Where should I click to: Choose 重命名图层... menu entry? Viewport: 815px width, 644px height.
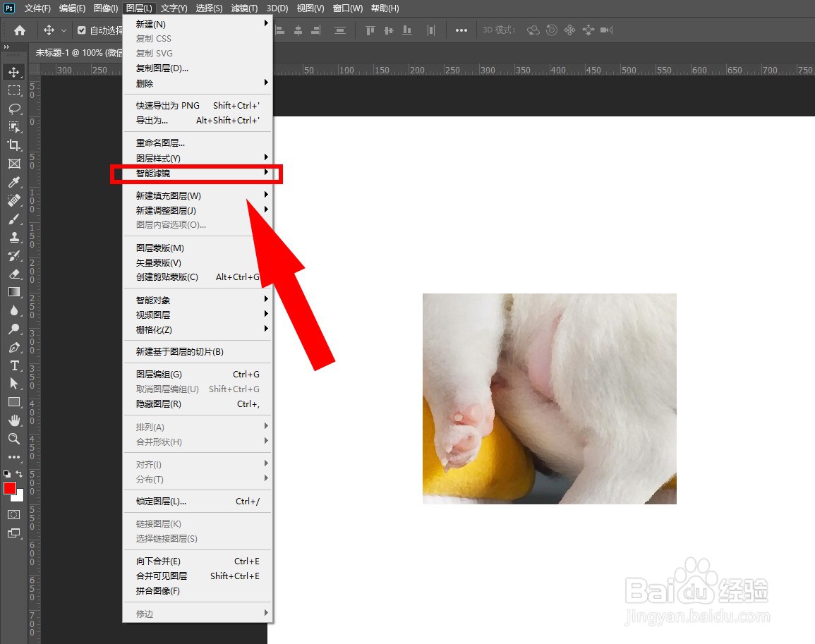[x=198, y=143]
